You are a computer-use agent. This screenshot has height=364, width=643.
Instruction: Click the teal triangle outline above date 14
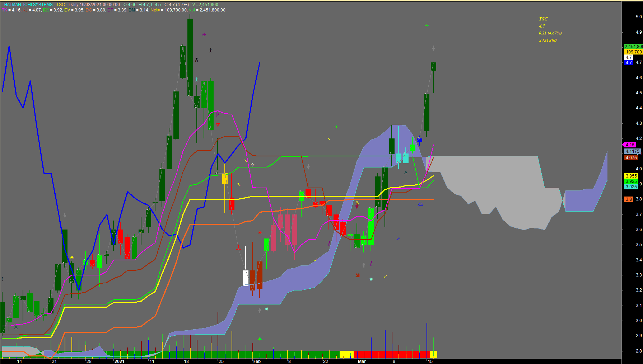pyautogui.click(x=16, y=327)
